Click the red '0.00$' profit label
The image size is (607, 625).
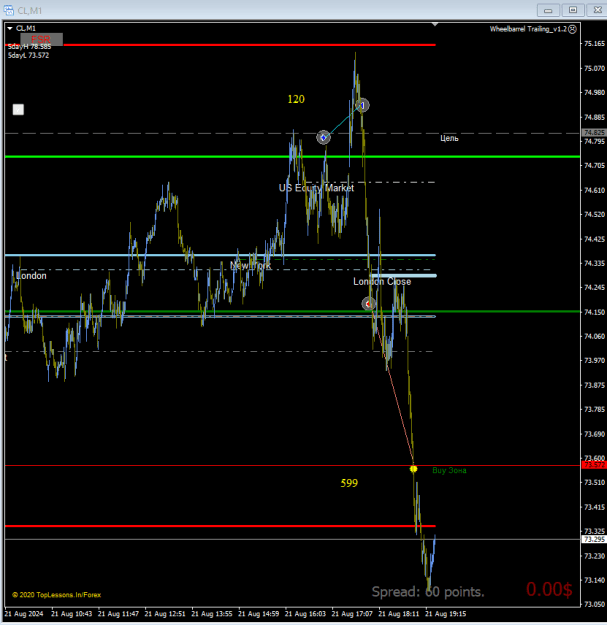click(x=549, y=589)
